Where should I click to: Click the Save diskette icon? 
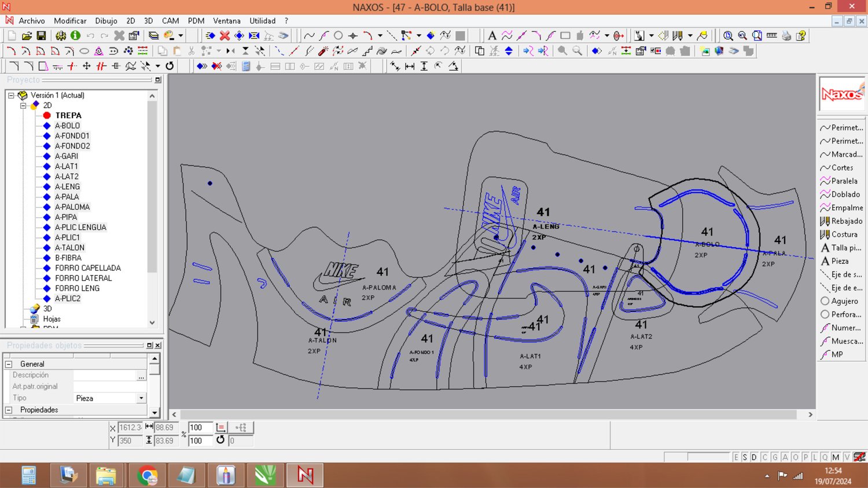coord(41,36)
